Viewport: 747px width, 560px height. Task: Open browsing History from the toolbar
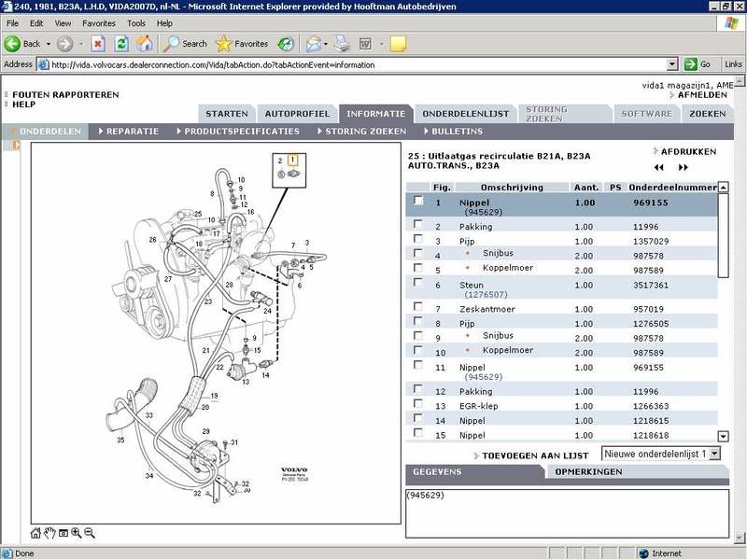286,44
